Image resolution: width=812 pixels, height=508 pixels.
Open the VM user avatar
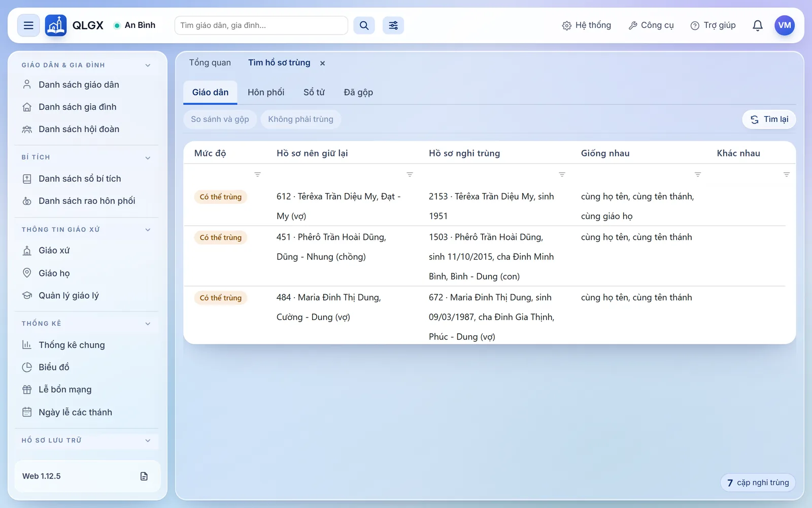tap(785, 25)
